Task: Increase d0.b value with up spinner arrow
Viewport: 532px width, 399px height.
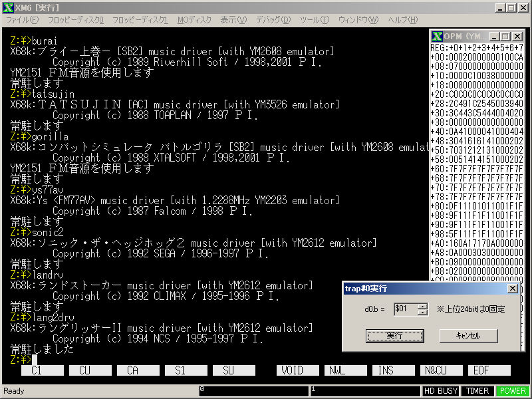Action: coord(422,306)
